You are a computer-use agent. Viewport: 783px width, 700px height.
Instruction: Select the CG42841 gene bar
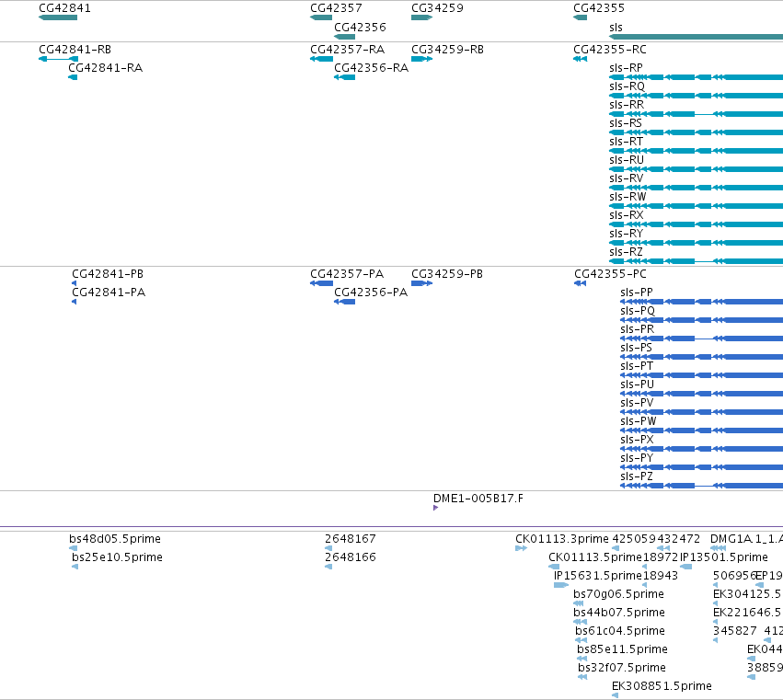58,17
